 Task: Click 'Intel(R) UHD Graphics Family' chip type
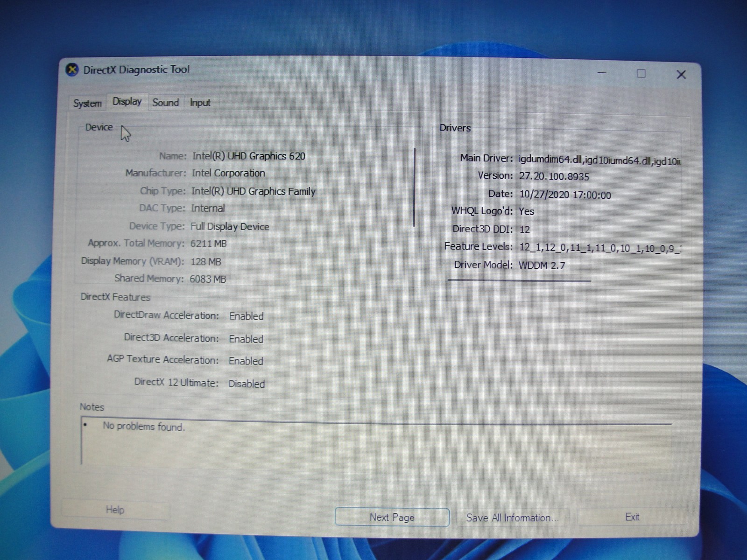254,191
